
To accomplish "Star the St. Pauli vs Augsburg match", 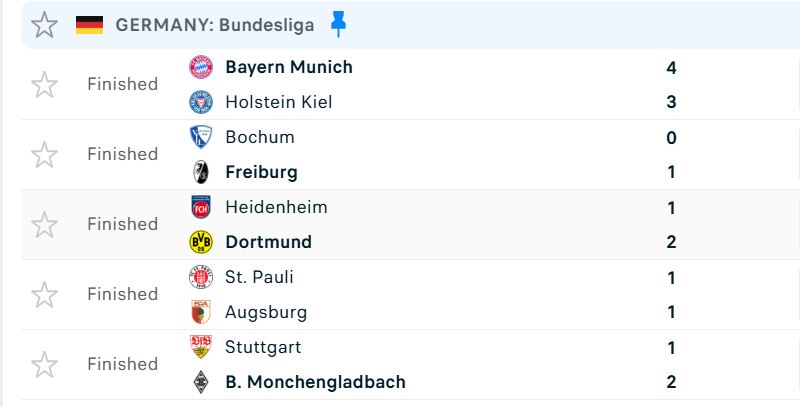I will click(x=44, y=294).
